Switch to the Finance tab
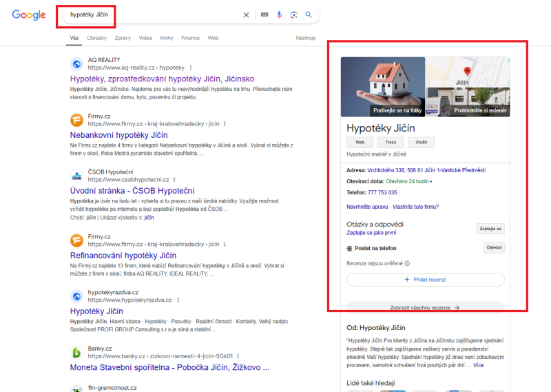The height and width of the screenshot is (392, 551). (x=191, y=38)
